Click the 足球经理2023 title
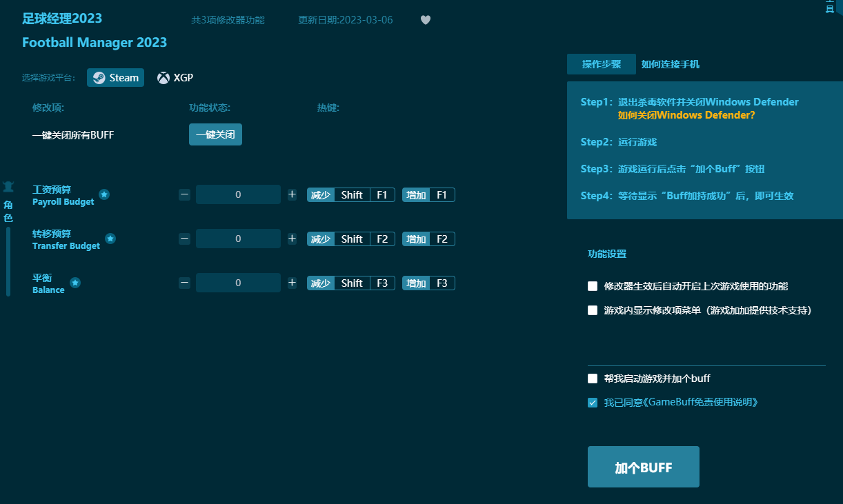 point(62,19)
